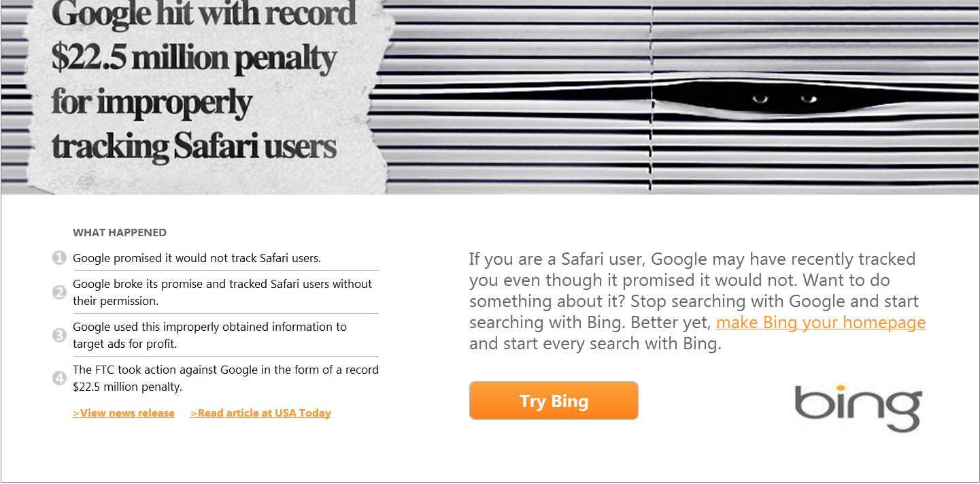Click '$22.5 million penalty' headline text
Viewport: 980px width, 484px height.
[x=194, y=59]
